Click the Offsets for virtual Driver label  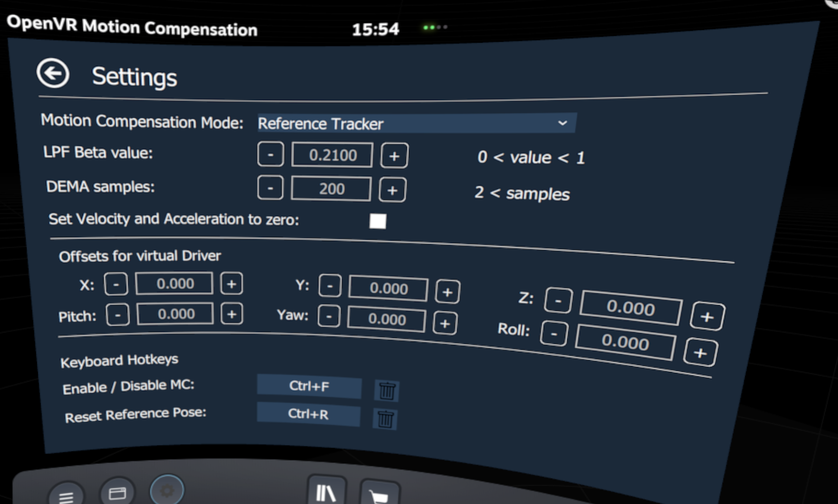coord(140,256)
